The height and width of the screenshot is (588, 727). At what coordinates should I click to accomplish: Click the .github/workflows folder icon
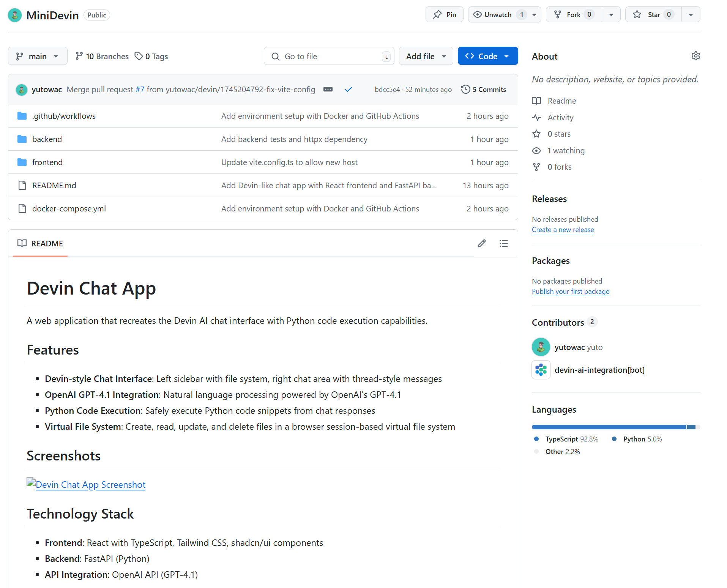[22, 116]
